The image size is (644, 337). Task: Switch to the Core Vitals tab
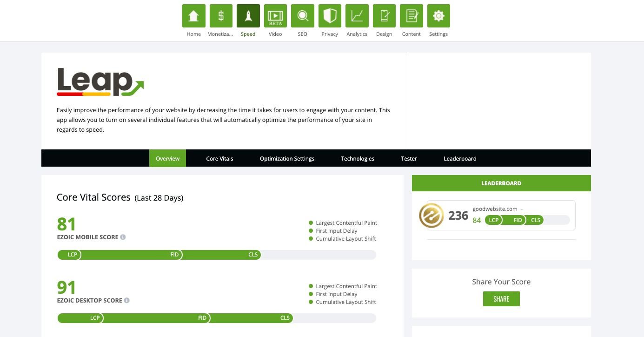pos(219,158)
